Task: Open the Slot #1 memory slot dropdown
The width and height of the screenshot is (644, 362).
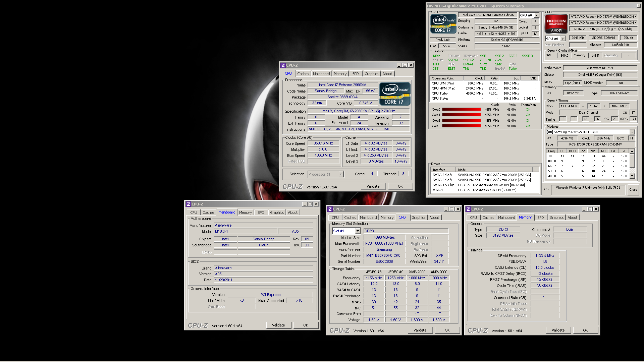Action: click(358, 231)
